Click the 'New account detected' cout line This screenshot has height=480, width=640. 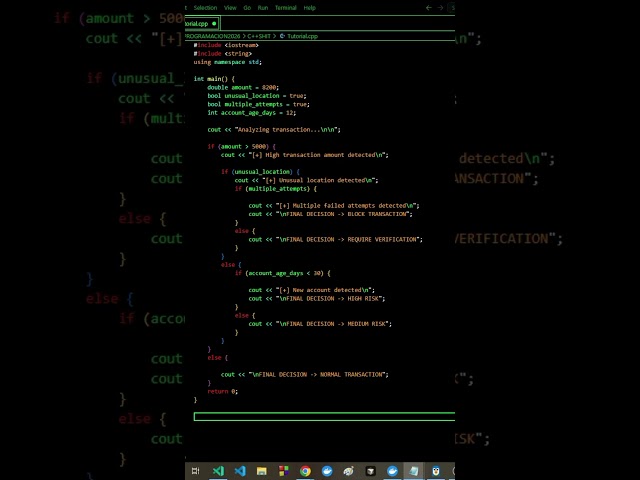point(311,290)
